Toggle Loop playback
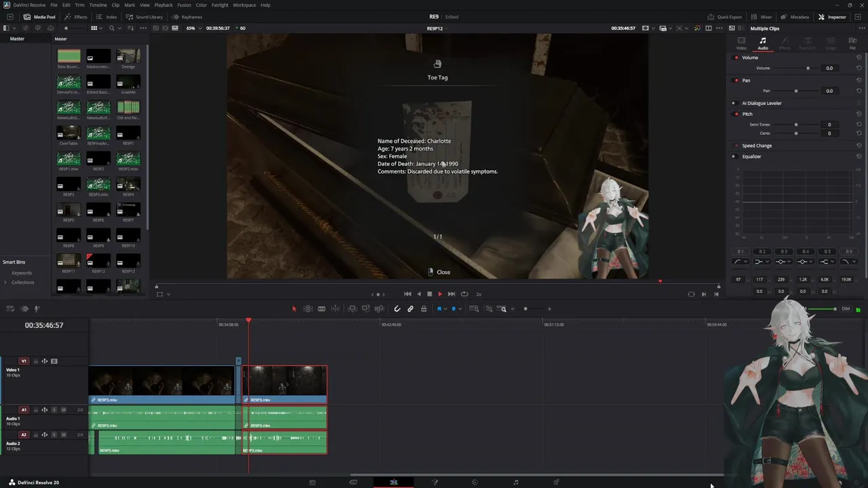Viewport: 868px width, 488px height. (465, 294)
